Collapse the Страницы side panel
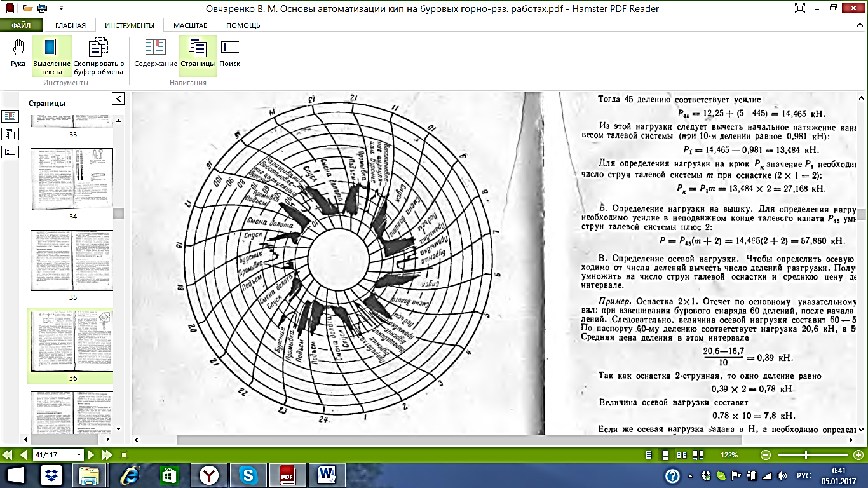The width and height of the screenshot is (868, 488). click(118, 98)
